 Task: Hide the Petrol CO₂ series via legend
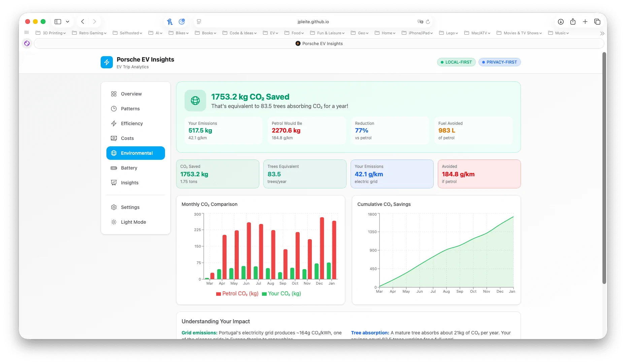pos(237,293)
